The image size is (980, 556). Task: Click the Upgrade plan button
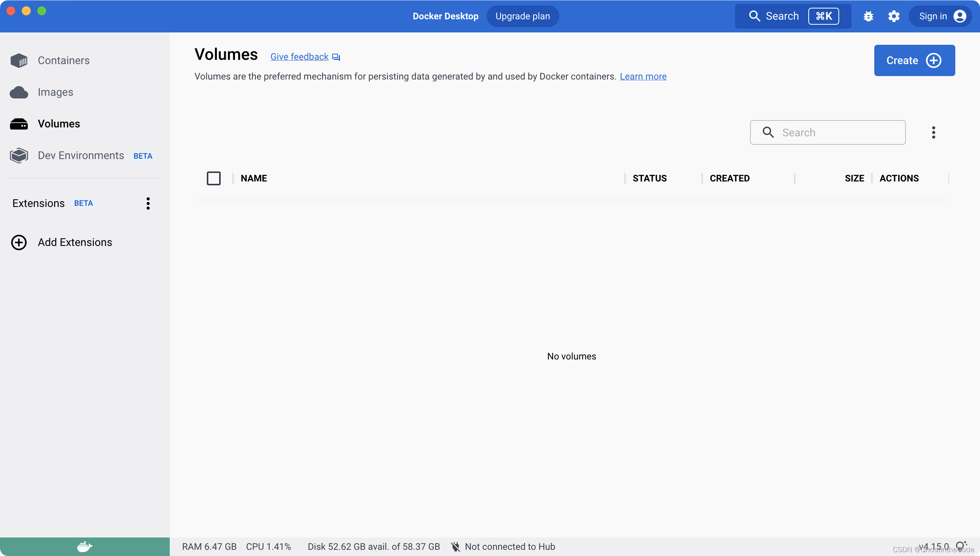[522, 16]
